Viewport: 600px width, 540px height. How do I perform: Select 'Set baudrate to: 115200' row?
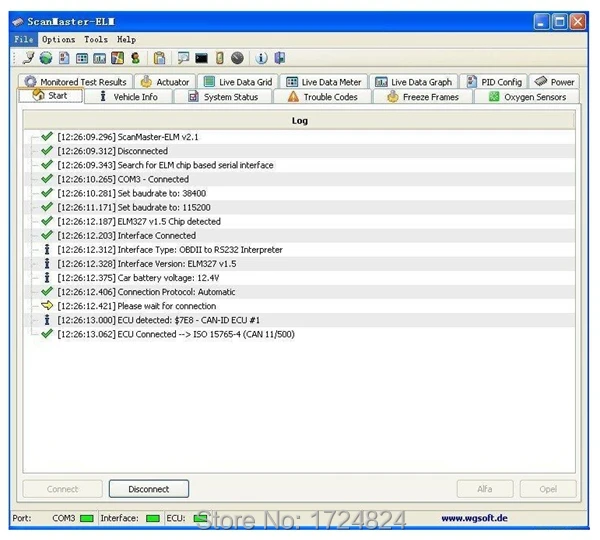click(299, 207)
